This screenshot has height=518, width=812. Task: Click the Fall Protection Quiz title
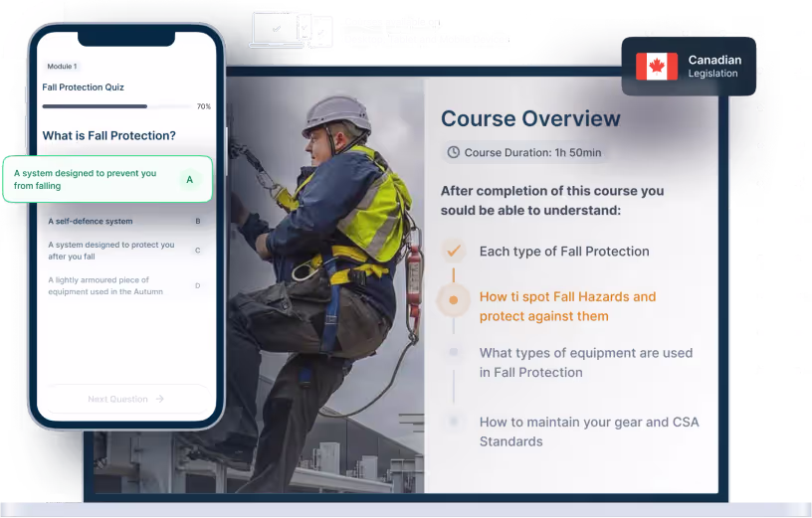[83, 87]
